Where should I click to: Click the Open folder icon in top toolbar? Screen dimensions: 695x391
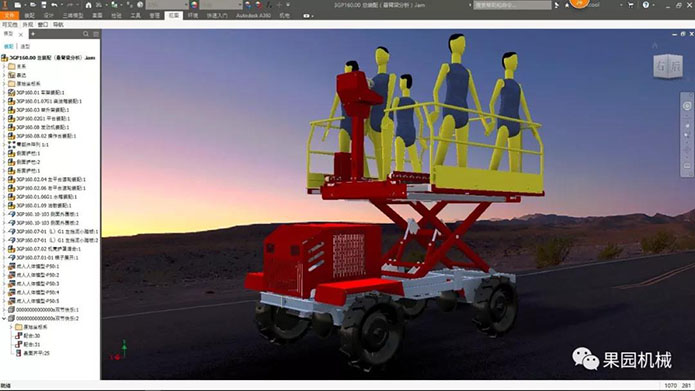33,5
